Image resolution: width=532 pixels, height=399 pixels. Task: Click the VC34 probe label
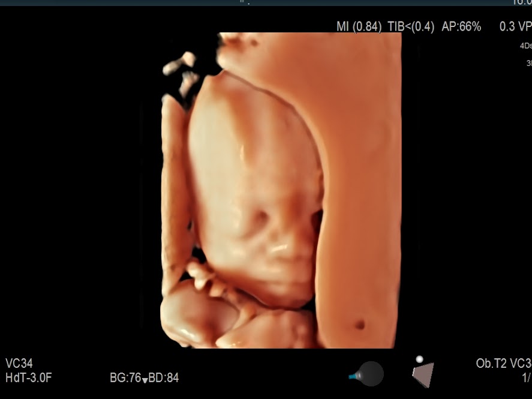tap(19, 364)
